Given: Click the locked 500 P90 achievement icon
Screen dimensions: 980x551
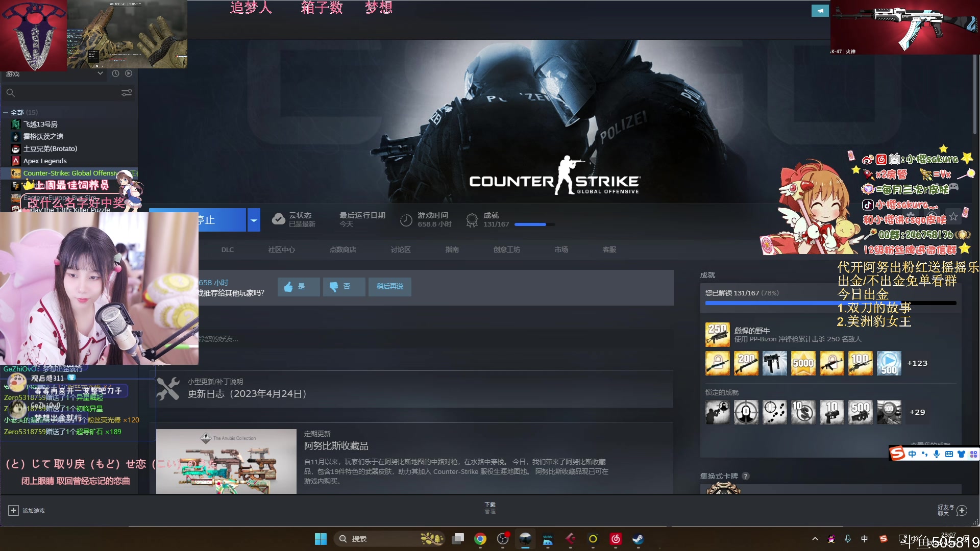Looking at the screenshot, I should [x=860, y=412].
